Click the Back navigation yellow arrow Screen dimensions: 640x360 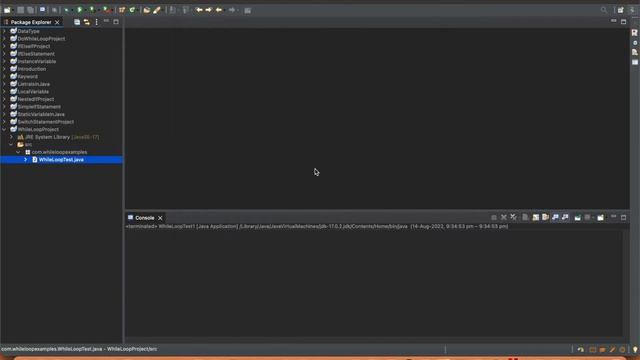[219, 10]
